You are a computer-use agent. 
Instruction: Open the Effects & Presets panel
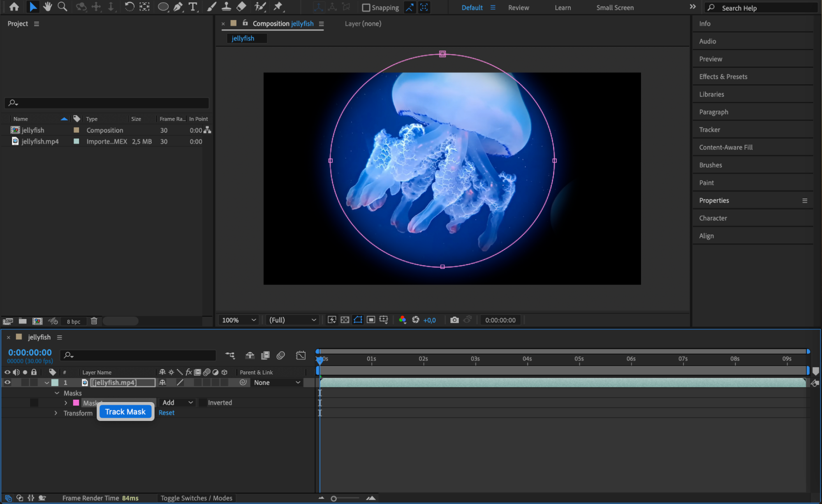tap(723, 76)
